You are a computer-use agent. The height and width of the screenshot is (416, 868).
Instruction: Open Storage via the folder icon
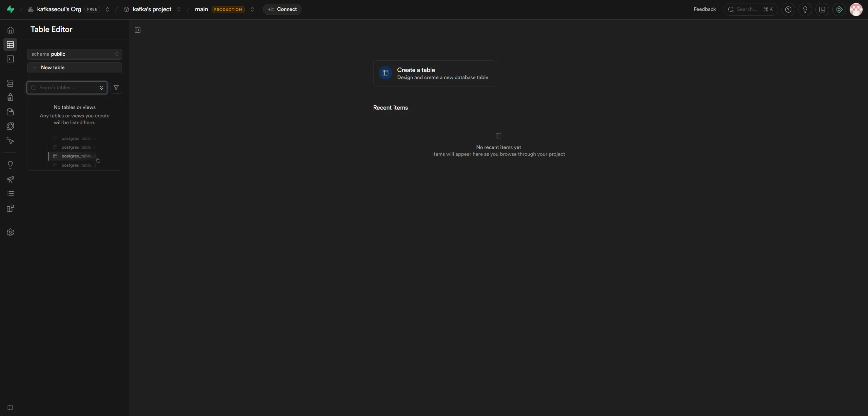point(10,112)
